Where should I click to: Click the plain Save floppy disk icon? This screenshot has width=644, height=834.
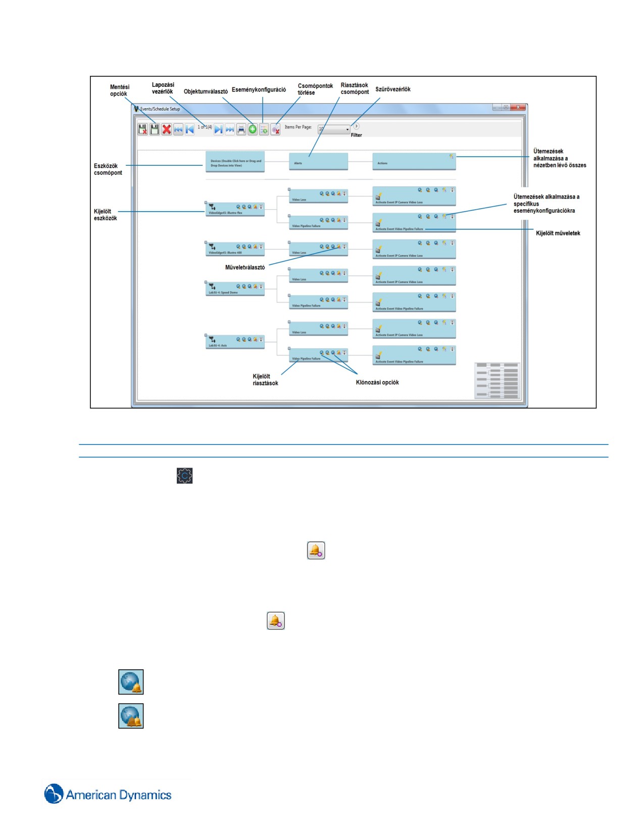click(155, 129)
